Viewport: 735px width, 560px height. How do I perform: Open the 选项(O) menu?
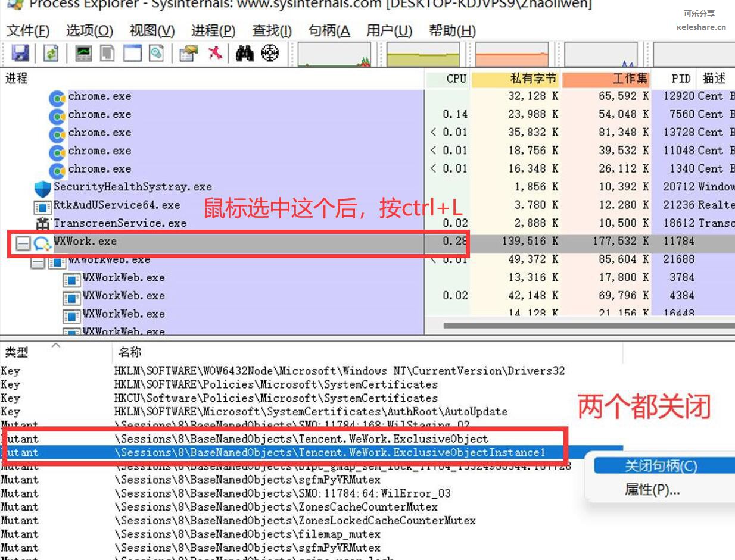89,30
